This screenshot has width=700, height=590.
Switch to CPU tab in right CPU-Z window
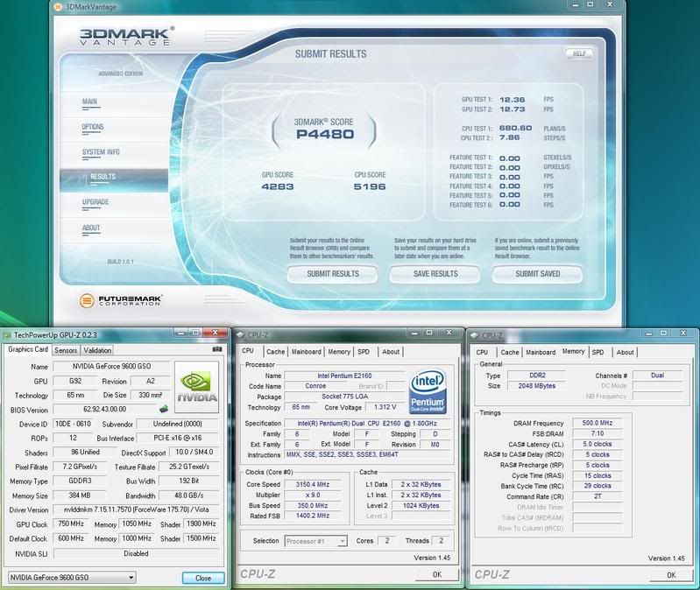(x=482, y=352)
